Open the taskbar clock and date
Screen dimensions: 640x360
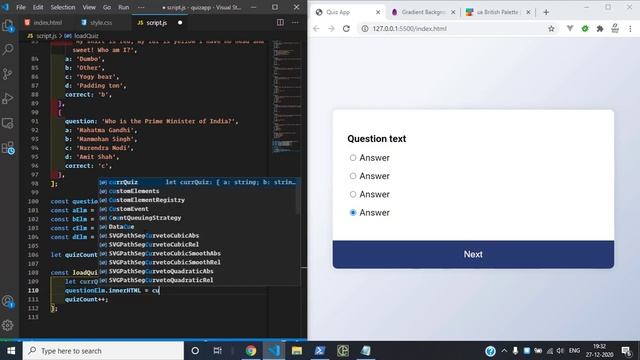pos(600,351)
